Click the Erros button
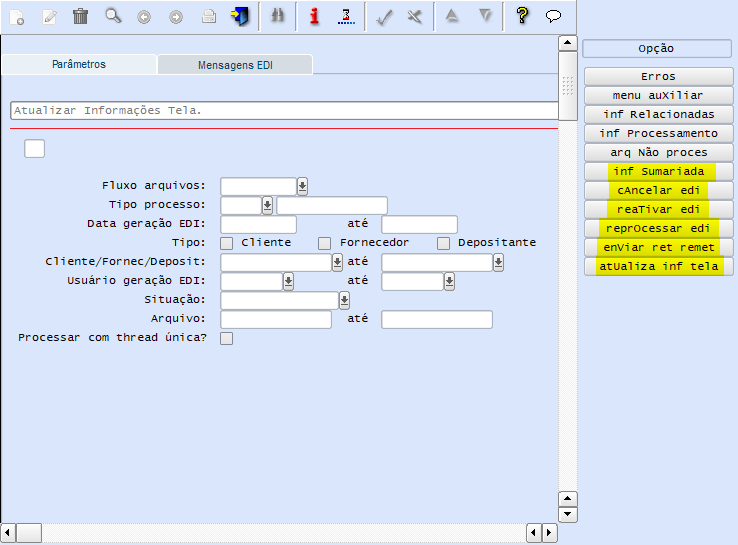The width and height of the screenshot is (738, 545). click(x=658, y=77)
